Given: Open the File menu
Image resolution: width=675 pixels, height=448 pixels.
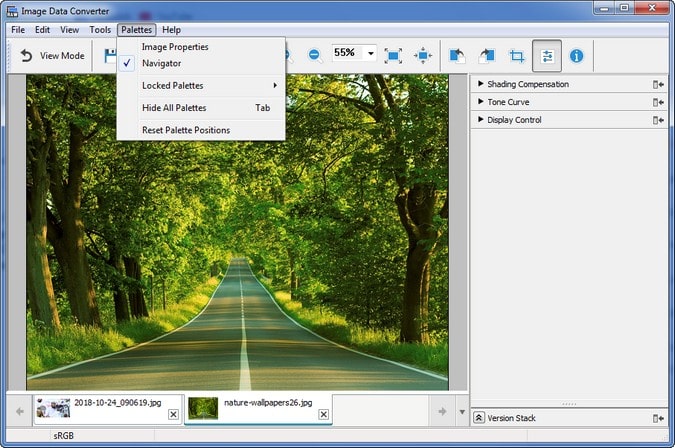Looking at the screenshot, I should click(18, 30).
